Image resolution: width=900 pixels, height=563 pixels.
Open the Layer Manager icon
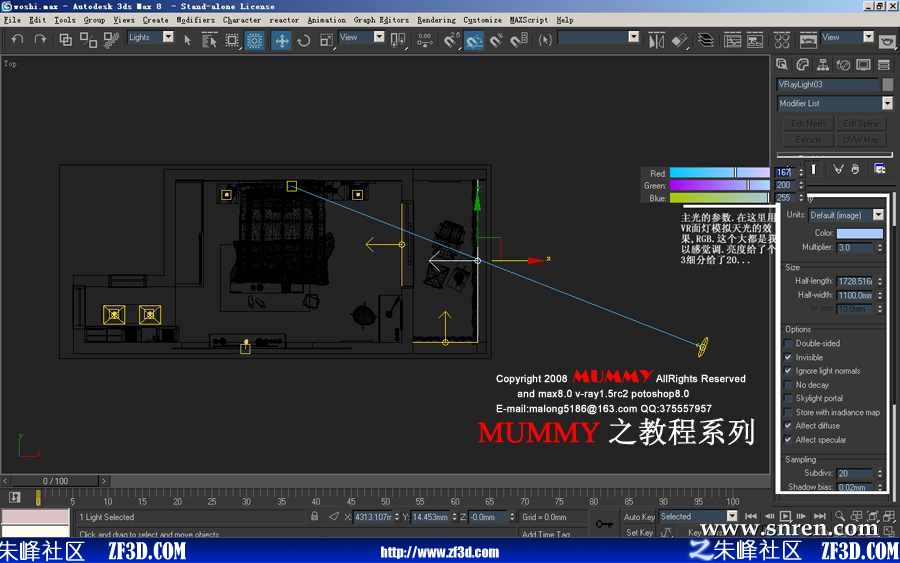(x=705, y=40)
